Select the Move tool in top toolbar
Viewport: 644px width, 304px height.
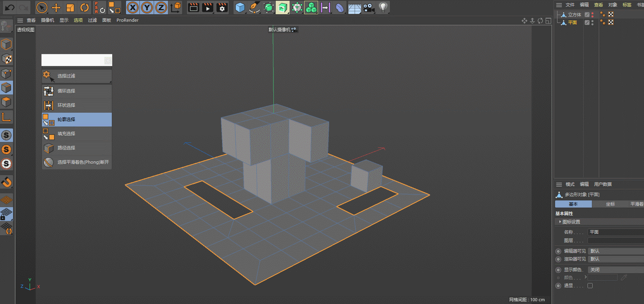(x=56, y=8)
